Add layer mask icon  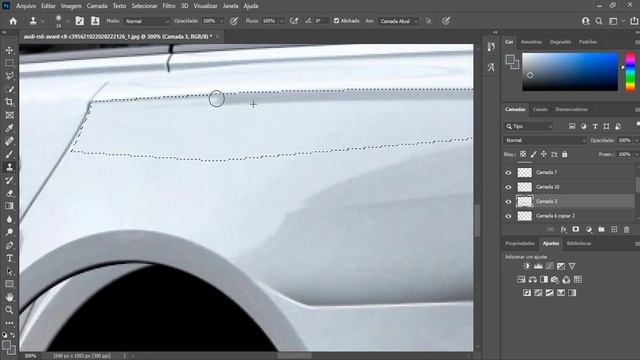click(576, 230)
